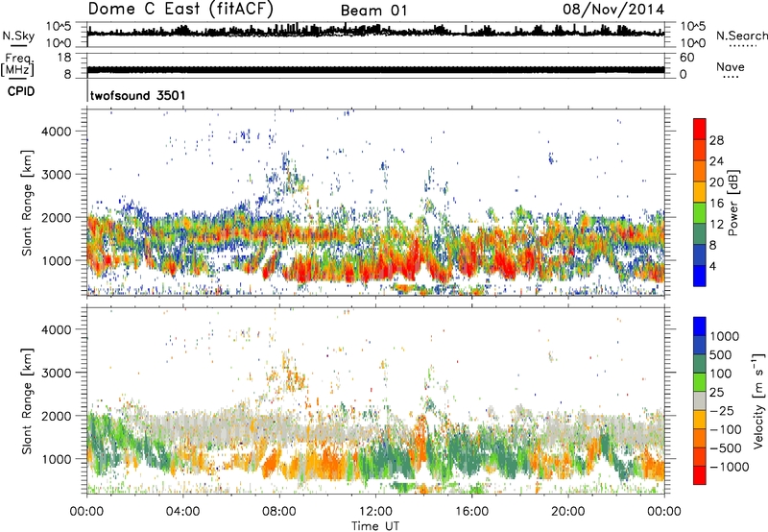This screenshot has width=768, height=532.
Task: Click the 'Dome C East (fitACF)' title
Action: pyautogui.click(x=180, y=9)
